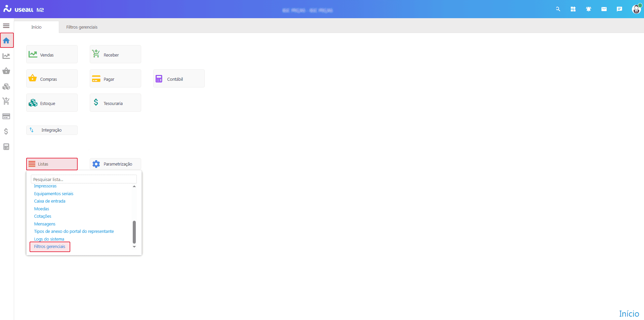This screenshot has width=644, height=320.
Task: Expand the Integração section
Action: point(52,130)
